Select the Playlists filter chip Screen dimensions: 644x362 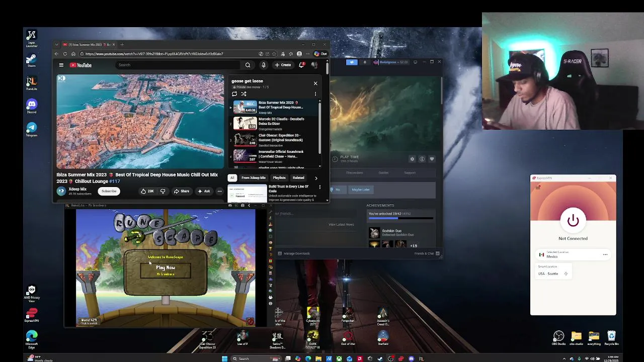(279, 177)
